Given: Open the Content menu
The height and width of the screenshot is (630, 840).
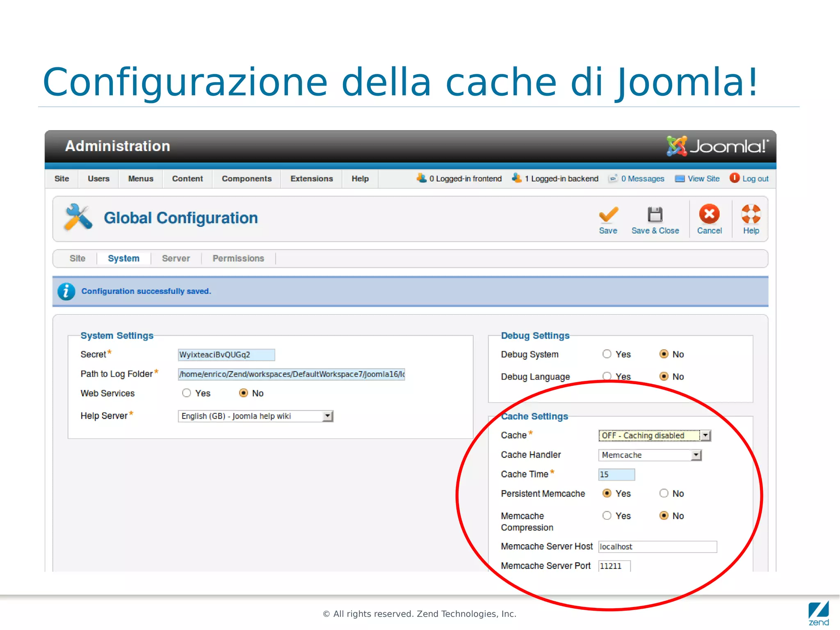Looking at the screenshot, I should click(187, 179).
